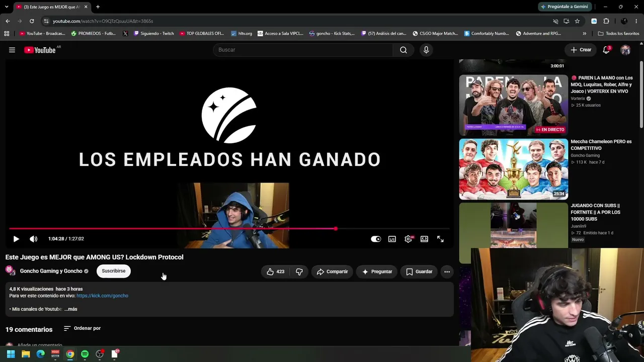
Task: Save the video with Guardar
Action: [419, 271]
